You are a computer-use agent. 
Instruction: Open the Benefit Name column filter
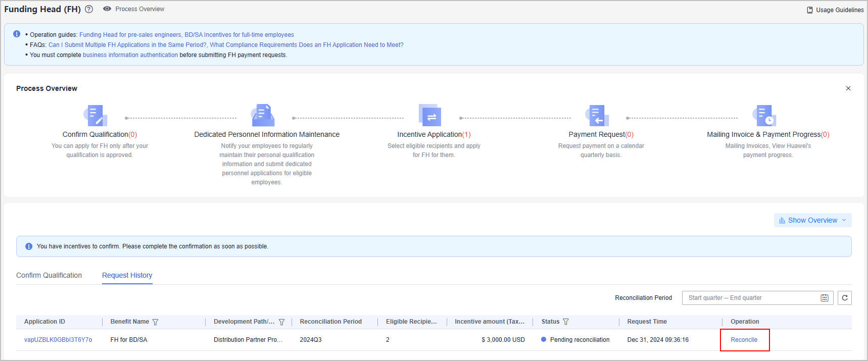pos(156,322)
